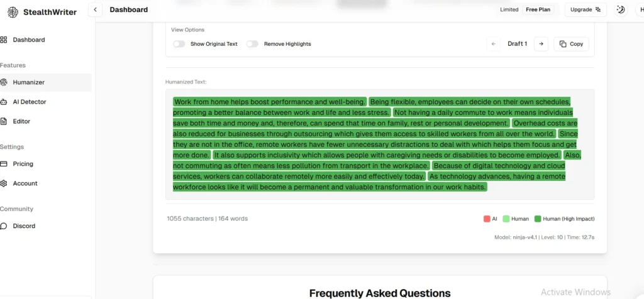Click the Pricing card icon
644x299 pixels.
pos(4,164)
